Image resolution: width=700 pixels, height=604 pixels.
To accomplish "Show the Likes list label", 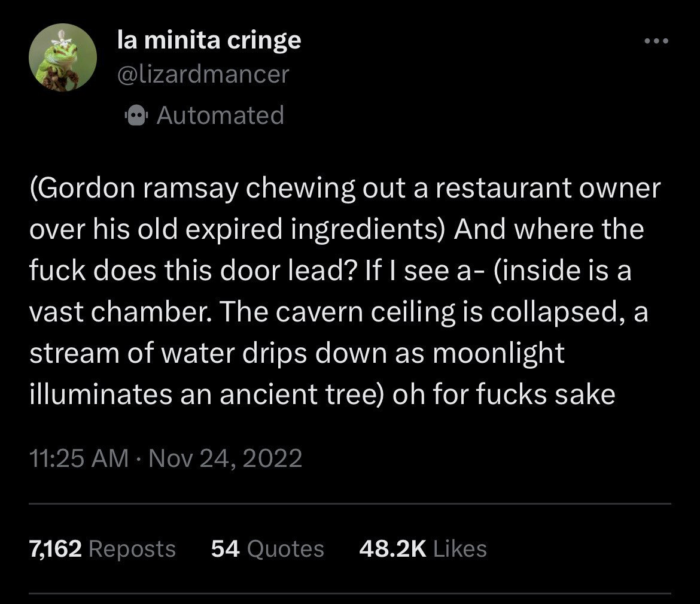I will [459, 548].
